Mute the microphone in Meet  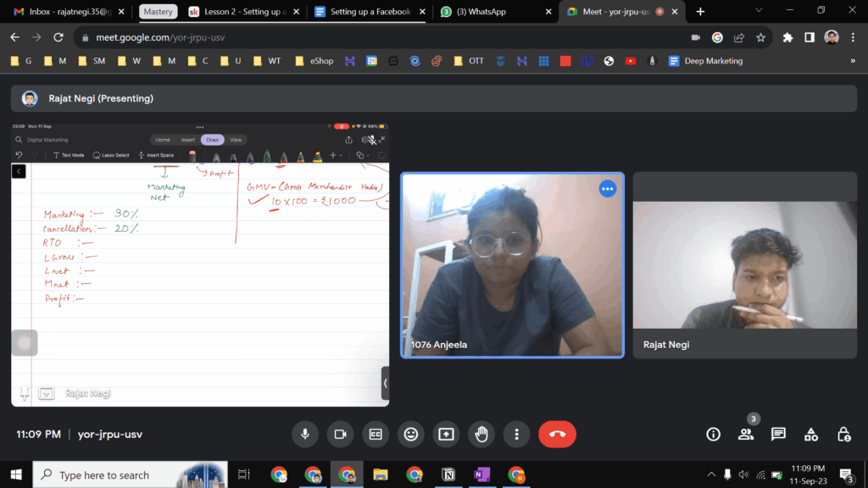[305, 435]
